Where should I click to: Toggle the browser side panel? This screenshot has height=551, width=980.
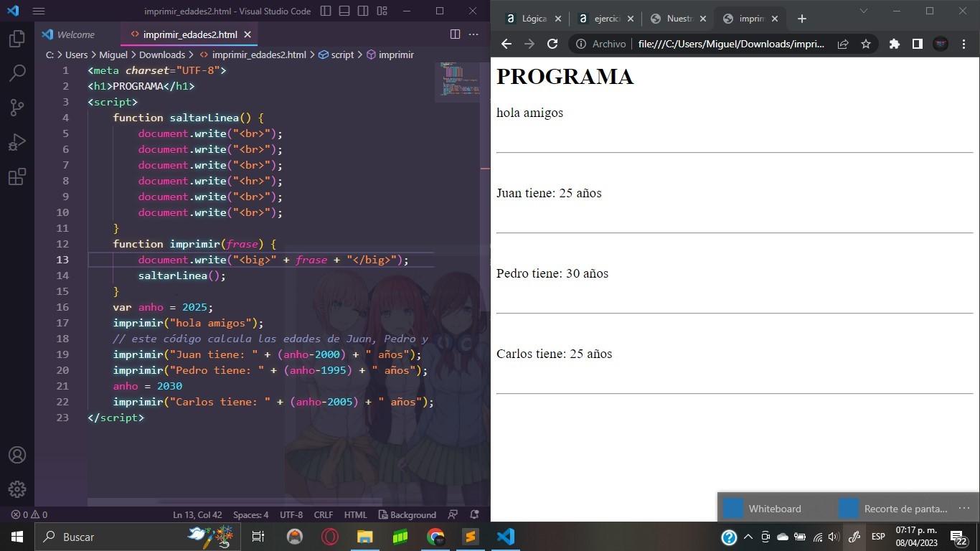[917, 44]
